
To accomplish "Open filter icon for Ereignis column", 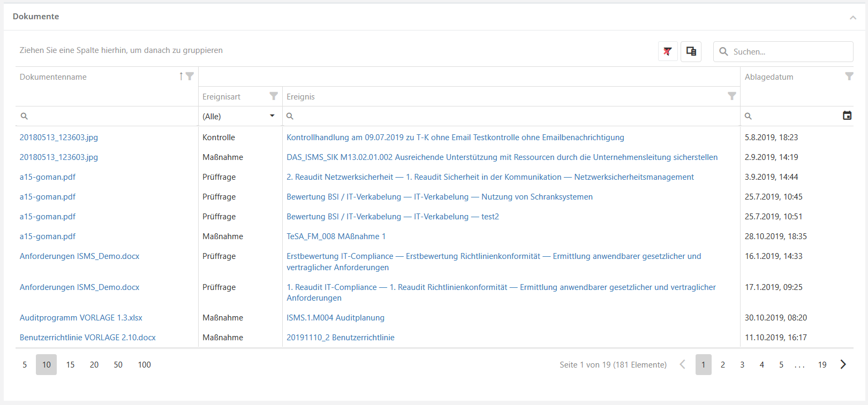I will point(731,96).
